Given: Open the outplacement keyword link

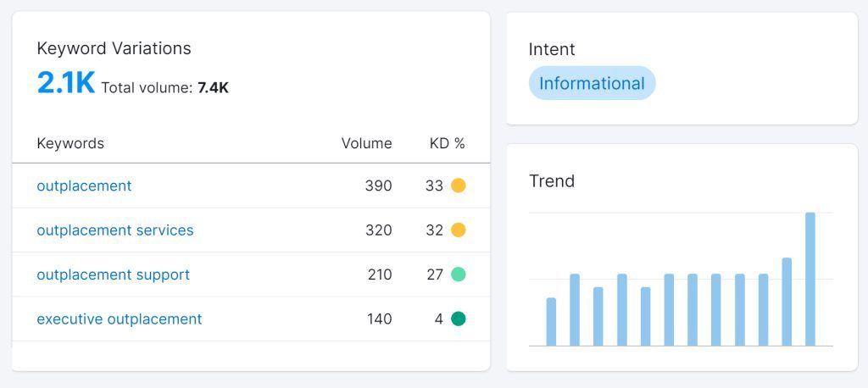Looking at the screenshot, I should [x=84, y=186].
